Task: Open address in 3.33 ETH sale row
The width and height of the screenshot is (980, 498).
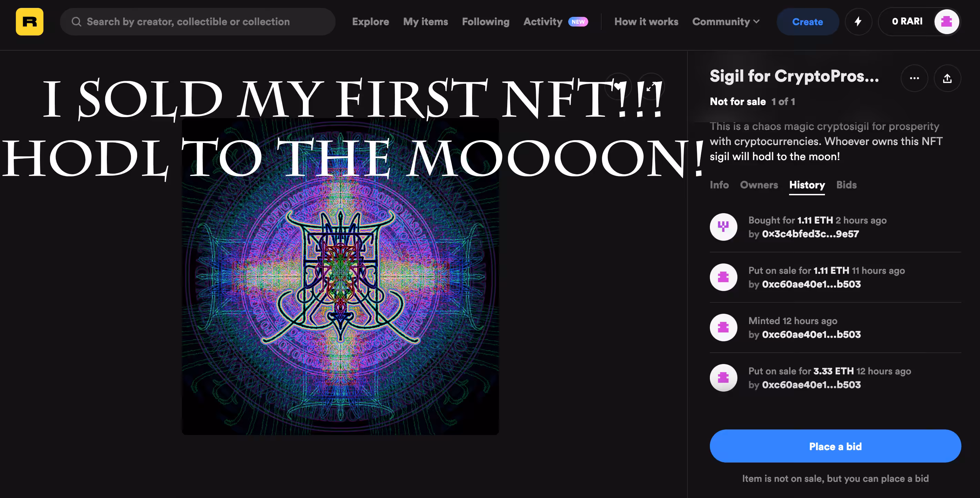Action: tap(811, 385)
